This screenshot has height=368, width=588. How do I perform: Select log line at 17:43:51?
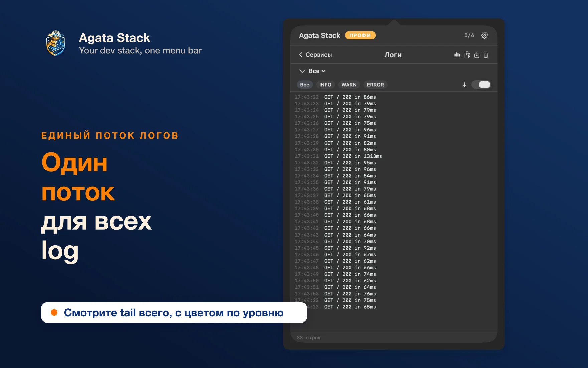tap(335, 287)
